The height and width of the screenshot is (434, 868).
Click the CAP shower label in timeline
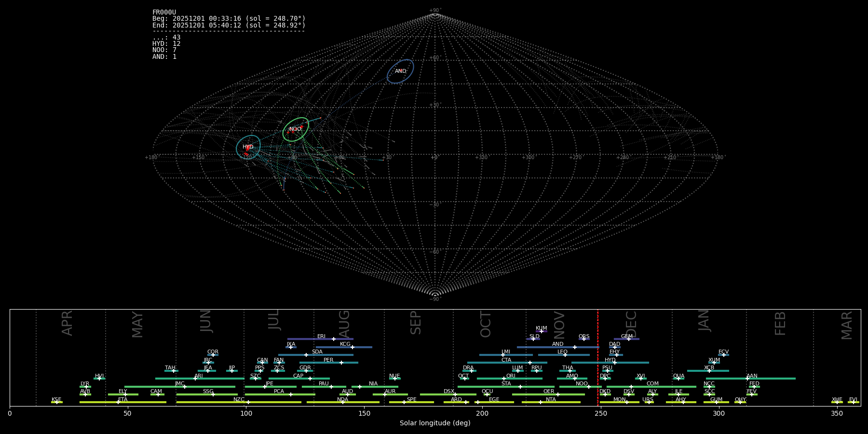(x=298, y=376)
